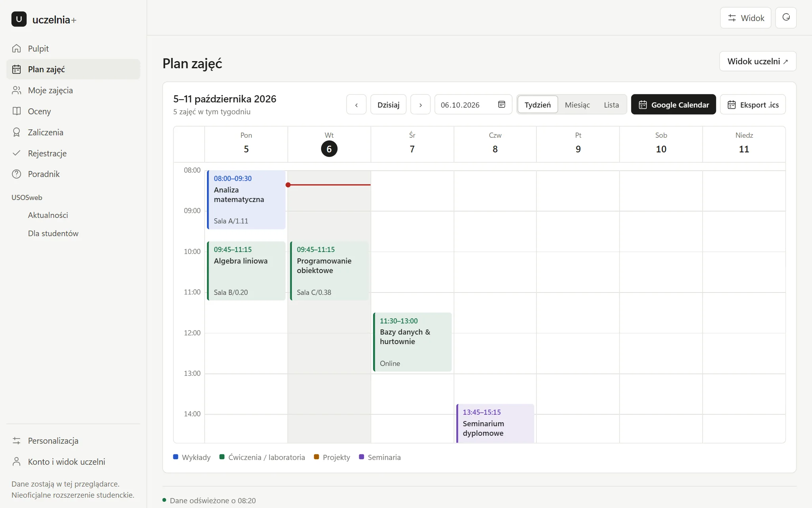The height and width of the screenshot is (508, 812).
Task: Click the date field 06.10.2026
Action: 473,104
